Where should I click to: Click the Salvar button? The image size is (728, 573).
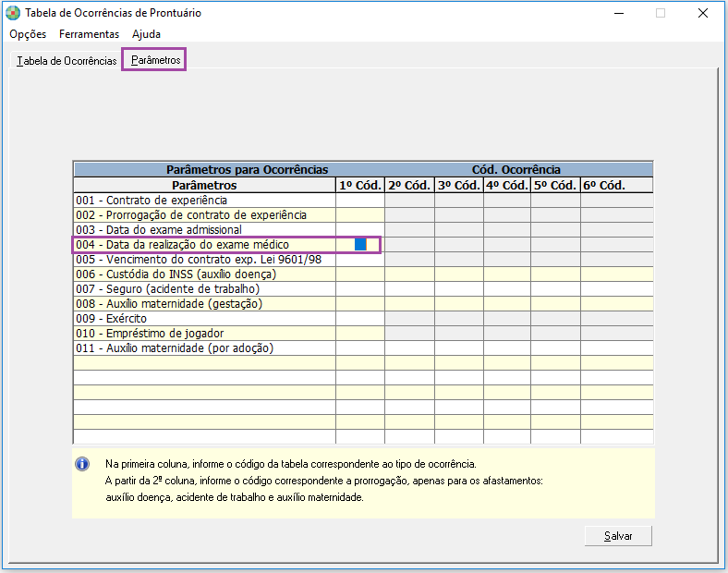[618, 536]
